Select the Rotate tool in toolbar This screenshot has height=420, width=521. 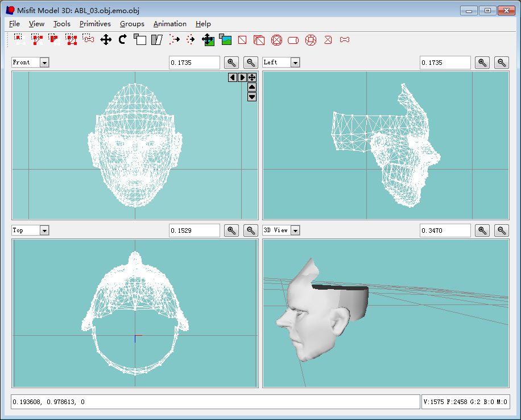point(122,40)
